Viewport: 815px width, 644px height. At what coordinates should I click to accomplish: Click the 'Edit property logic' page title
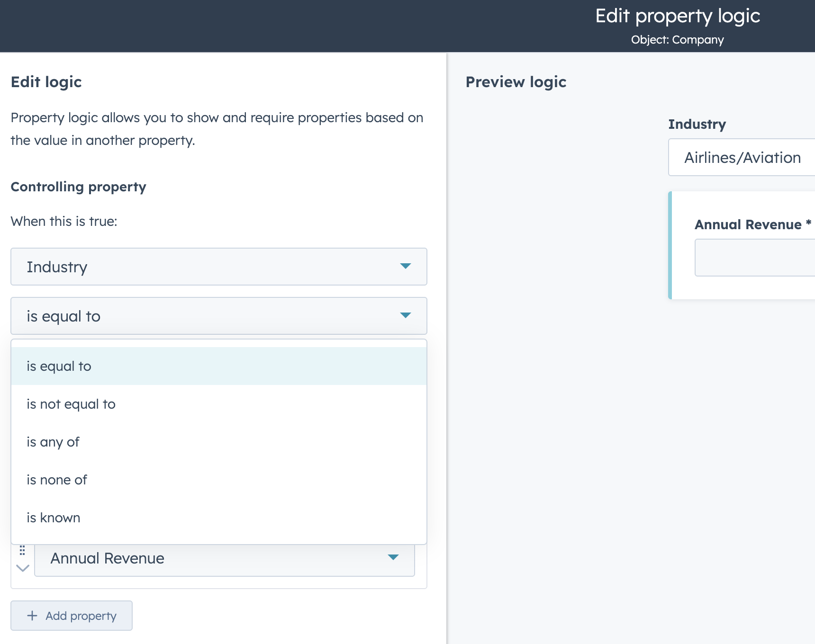[677, 16]
